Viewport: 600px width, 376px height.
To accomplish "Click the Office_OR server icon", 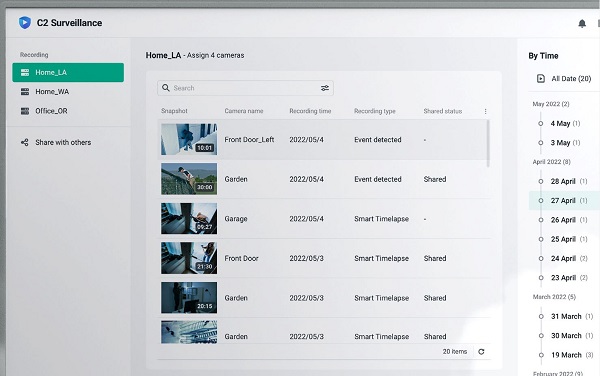I will coord(25,111).
